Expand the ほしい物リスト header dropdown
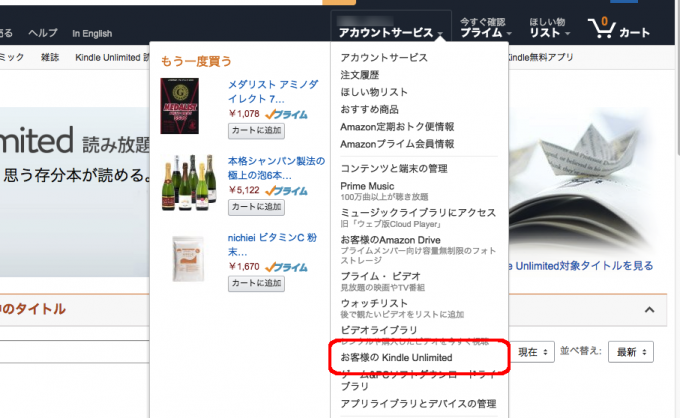Screen dimensions: 680x418 (549, 27)
